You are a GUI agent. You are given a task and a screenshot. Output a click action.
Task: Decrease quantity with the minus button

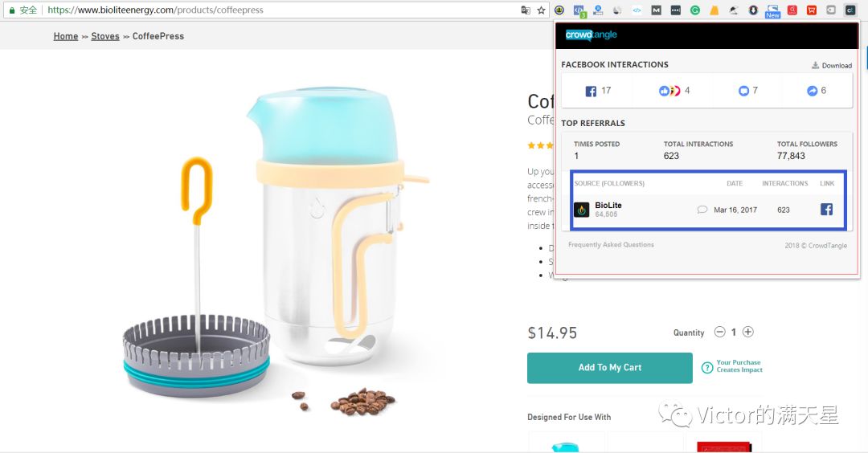719,332
